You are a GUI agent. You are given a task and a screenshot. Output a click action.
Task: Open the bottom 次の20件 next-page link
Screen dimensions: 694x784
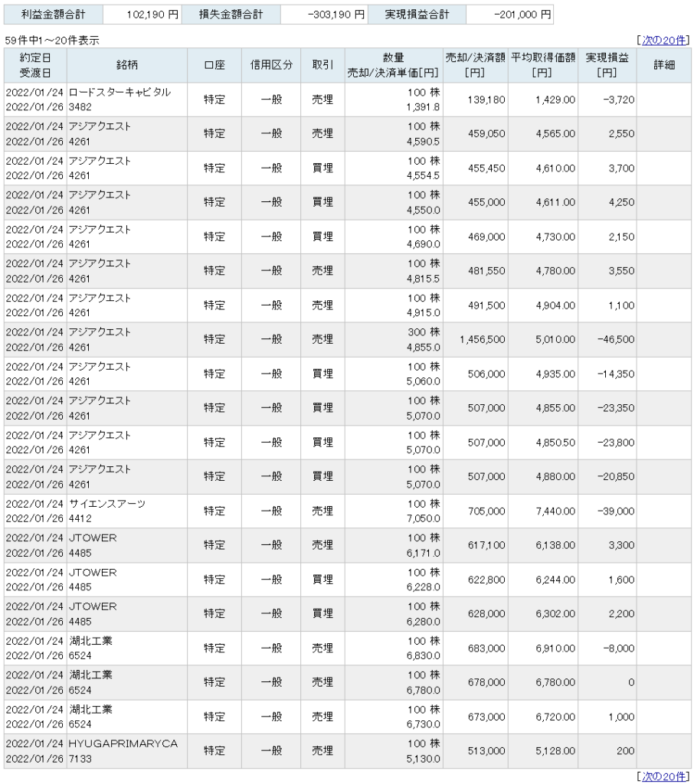click(663, 776)
